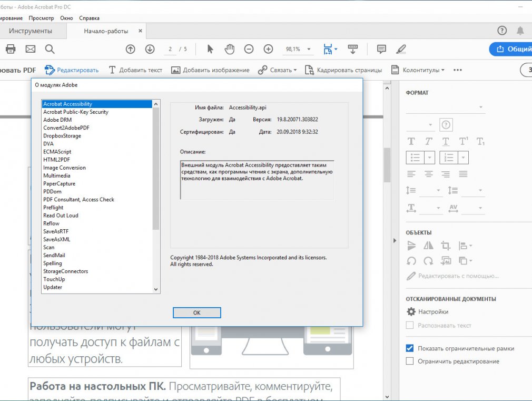Screen dimensions: 532x401
Task: Activate the hand pan tool
Action: (x=229, y=49)
